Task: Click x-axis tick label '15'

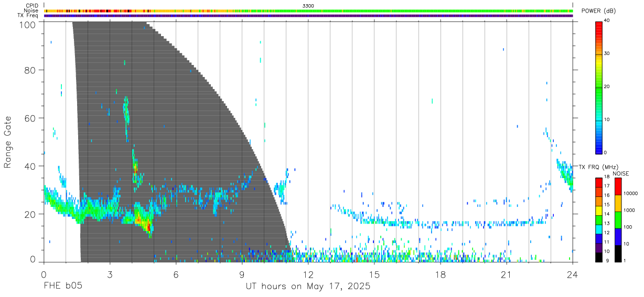Action: (x=374, y=274)
